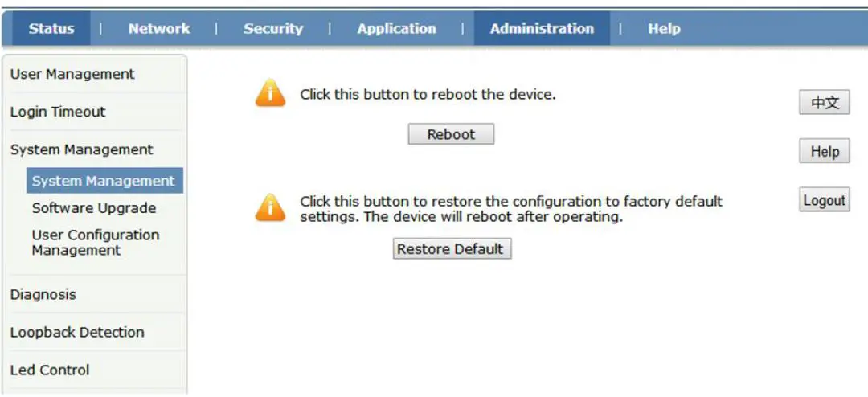The image size is (868, 397).
Task: Open the Application tab
Action: click(x=396, y=29)
